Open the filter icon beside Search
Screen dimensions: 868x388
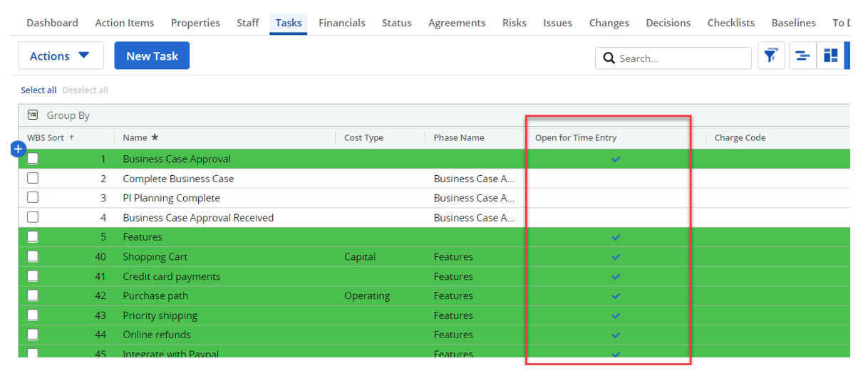[x=771, y=56]
